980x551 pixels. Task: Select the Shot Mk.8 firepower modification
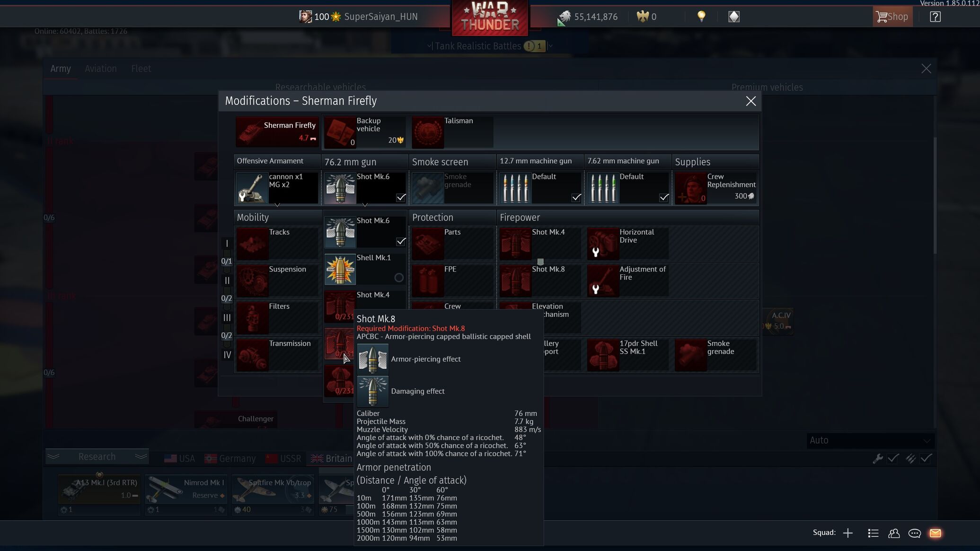(540, 281)
